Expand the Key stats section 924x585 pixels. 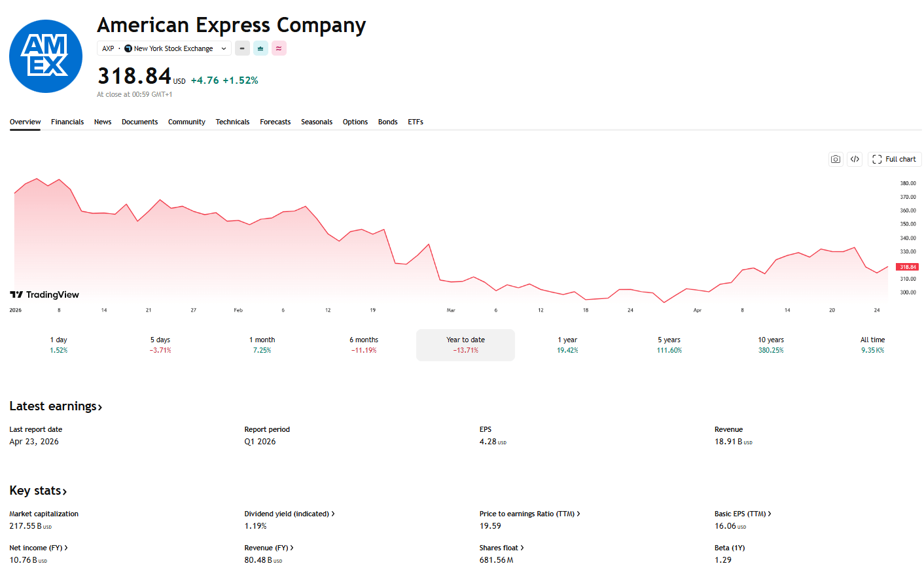coord(38,491)
